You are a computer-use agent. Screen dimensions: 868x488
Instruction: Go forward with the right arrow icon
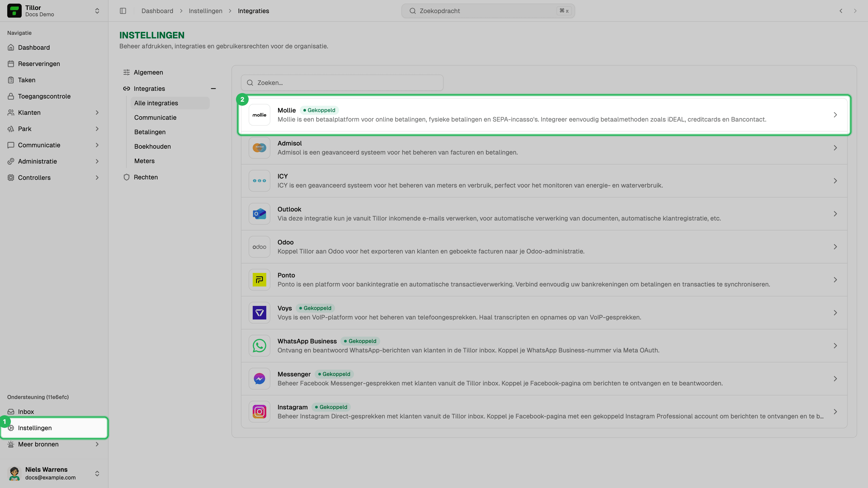[x=855, y=11]
